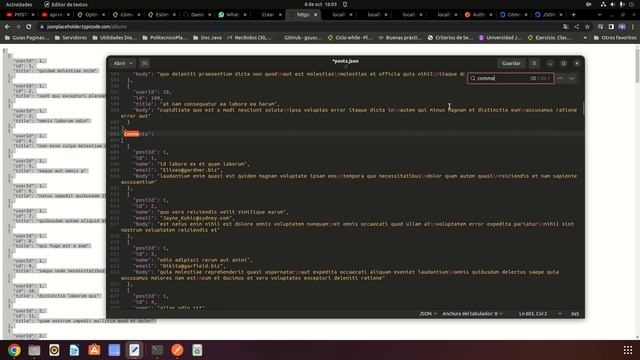Open the Chrome profile avatar
Screen dimensions: 640x360
[x=622, y=27]
